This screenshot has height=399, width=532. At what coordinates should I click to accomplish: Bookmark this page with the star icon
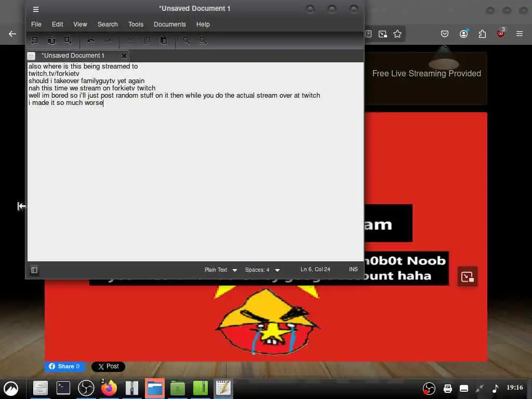[x=397, y=34]
